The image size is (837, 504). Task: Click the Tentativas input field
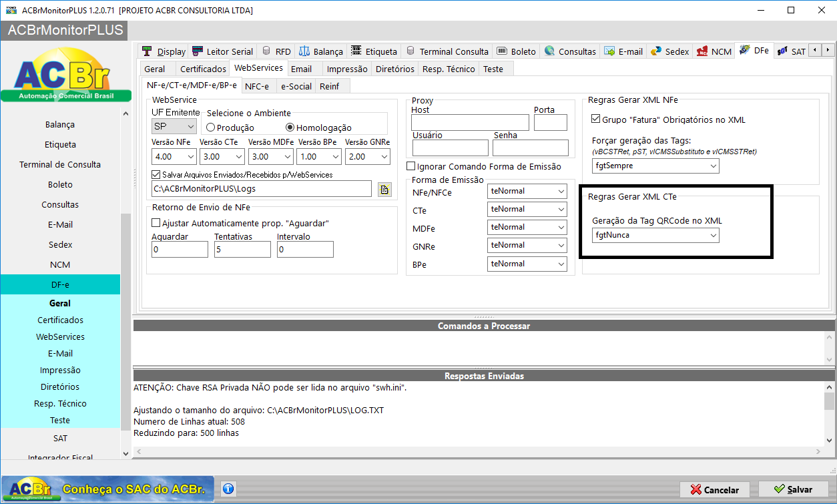click(242, 250)
